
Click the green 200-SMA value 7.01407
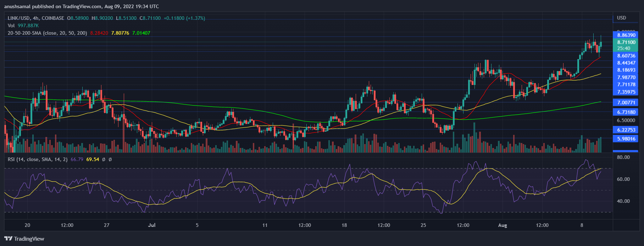tap(141, 33)
